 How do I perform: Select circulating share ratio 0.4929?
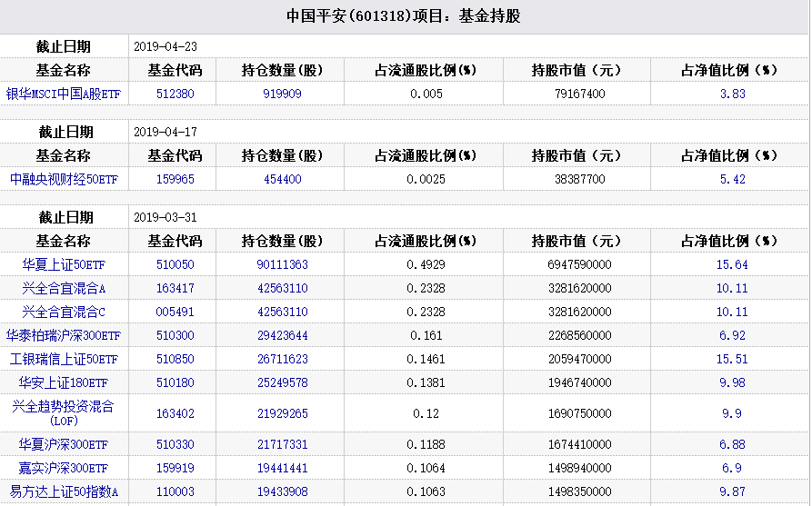[426, 265]
